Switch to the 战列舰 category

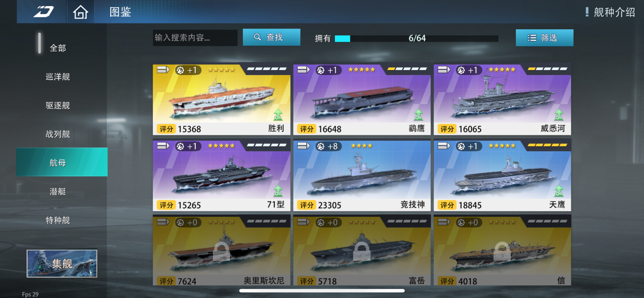click(58, 134)
